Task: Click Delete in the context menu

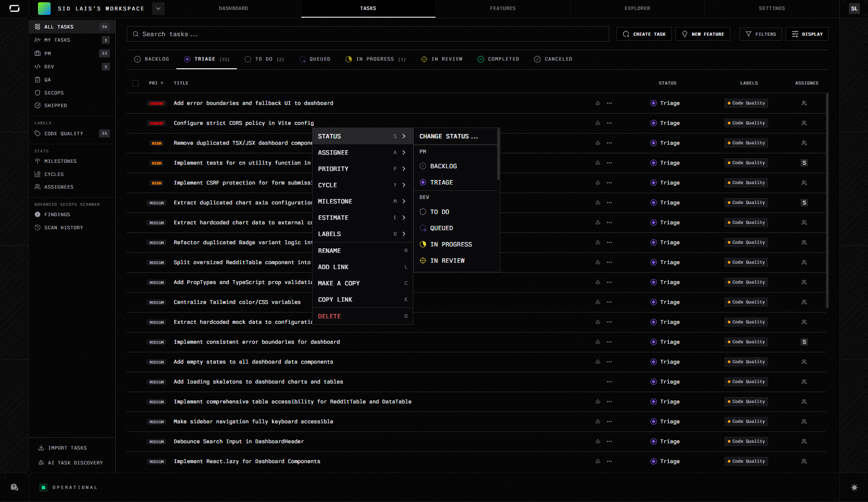Action: [329, 316]
